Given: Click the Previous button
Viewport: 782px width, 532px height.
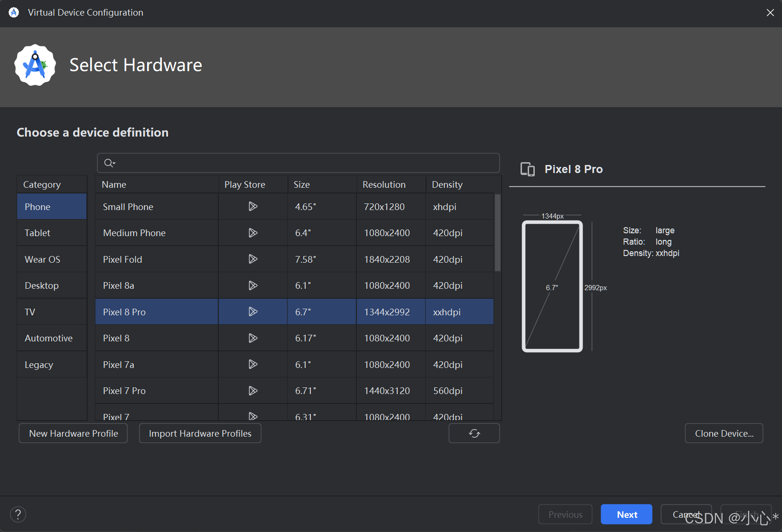Looking at the screenshot, I should pyautogui.click(x=566, y=514).
